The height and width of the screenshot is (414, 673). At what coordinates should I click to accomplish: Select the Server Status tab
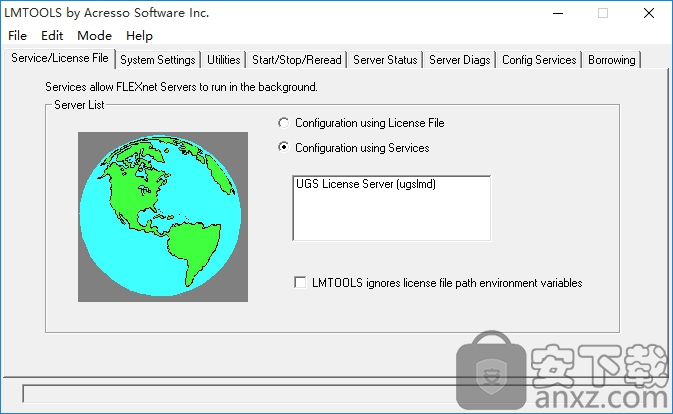(385, 60)
